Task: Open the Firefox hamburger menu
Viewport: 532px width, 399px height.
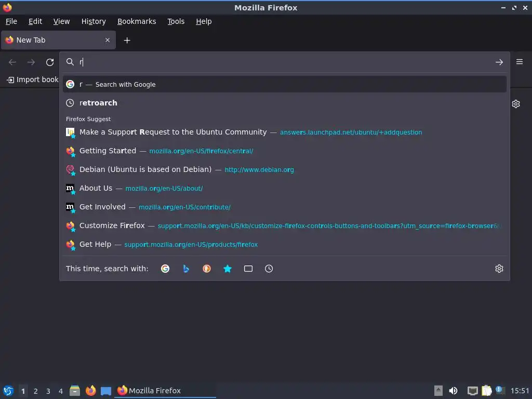Action: coord(520,62)
